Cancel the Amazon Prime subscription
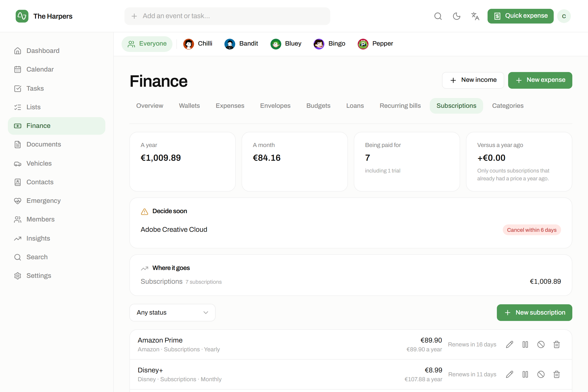 541,344
